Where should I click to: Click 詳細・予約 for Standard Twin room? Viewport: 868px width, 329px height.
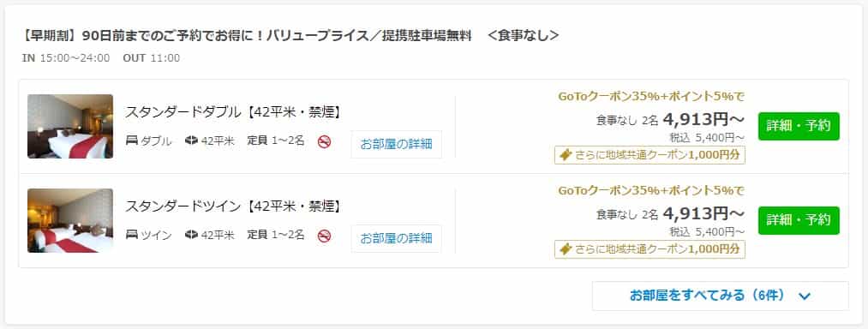click(799, 220)
